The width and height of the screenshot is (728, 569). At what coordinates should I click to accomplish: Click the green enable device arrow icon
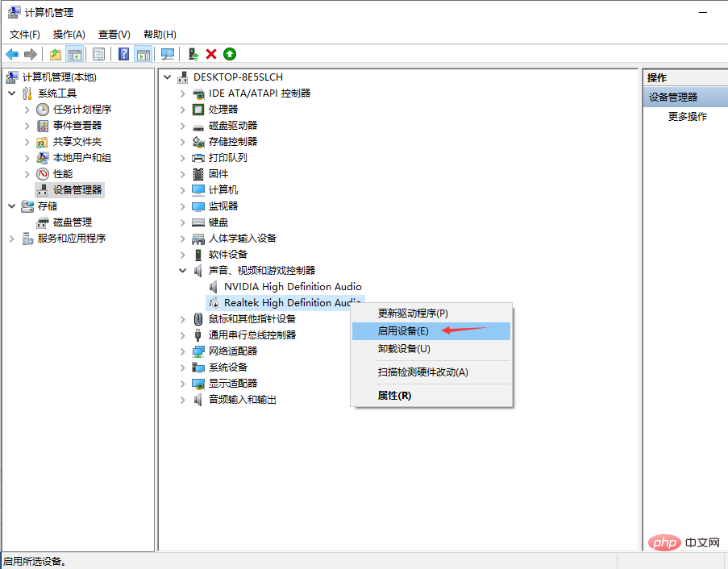(230, 54)
